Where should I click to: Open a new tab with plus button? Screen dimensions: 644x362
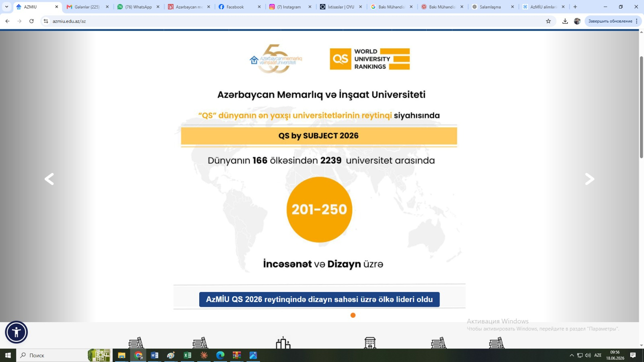click(x=575, y=7)
